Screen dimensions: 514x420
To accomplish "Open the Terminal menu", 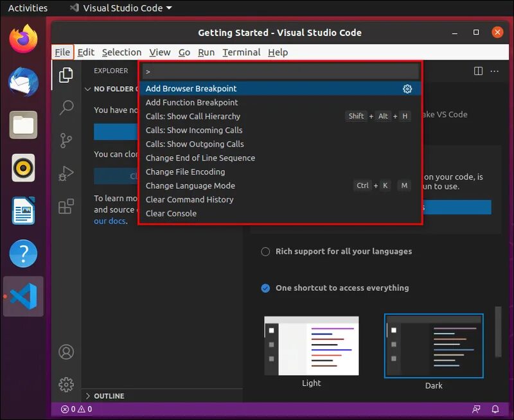I will (x=242, y=52).
